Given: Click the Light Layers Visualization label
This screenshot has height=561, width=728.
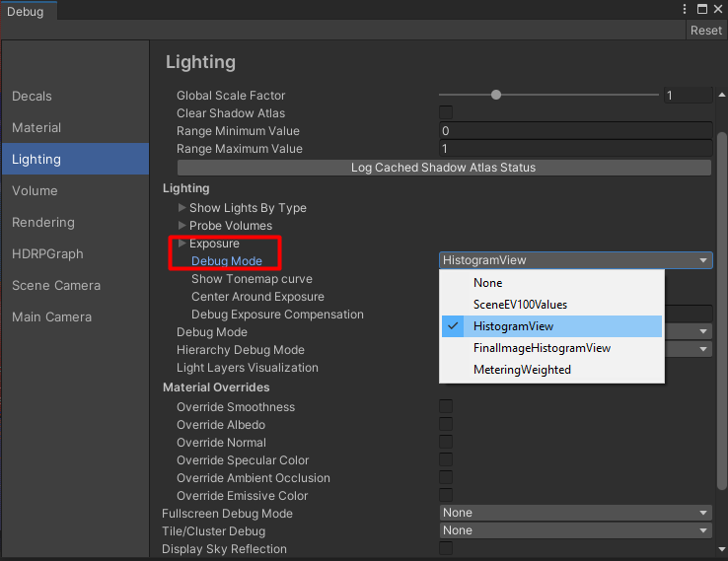Looking at the screenshot, I should coord(247,368).
